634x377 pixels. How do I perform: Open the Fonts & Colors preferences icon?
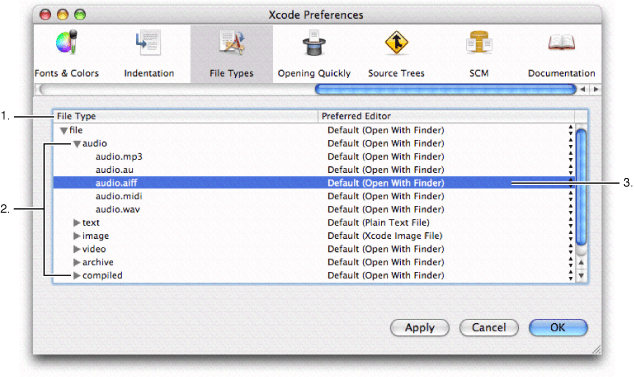click(67, 42)
